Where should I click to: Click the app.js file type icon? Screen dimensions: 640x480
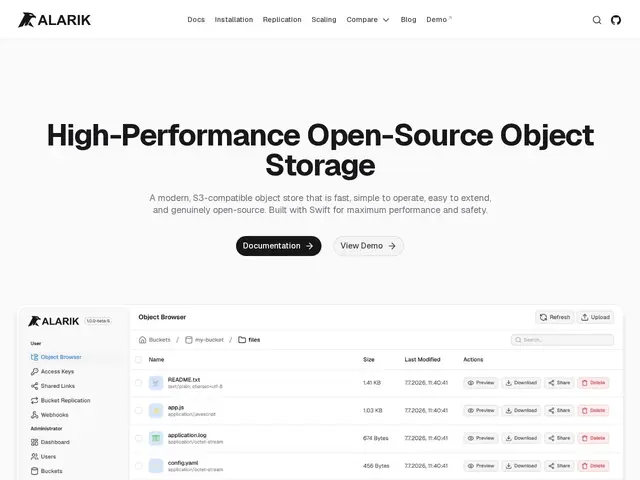click(x=156, y=411)
